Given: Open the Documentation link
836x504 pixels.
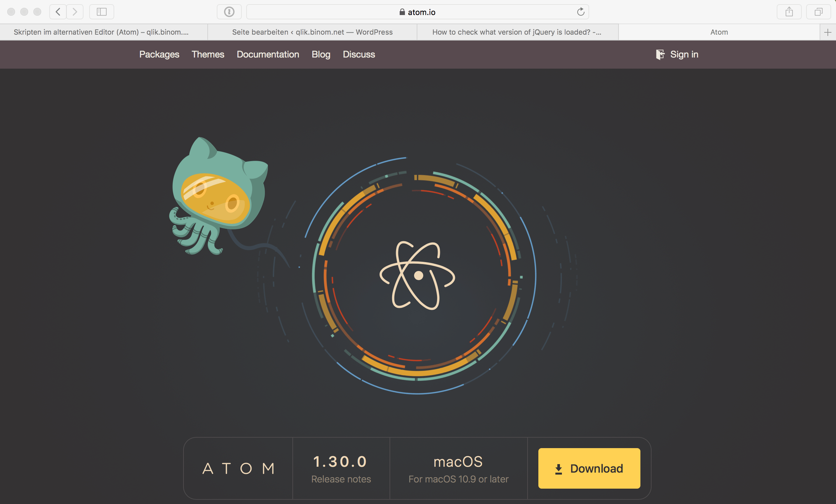Looking at the screenshot, I should [x=268, y=54].
